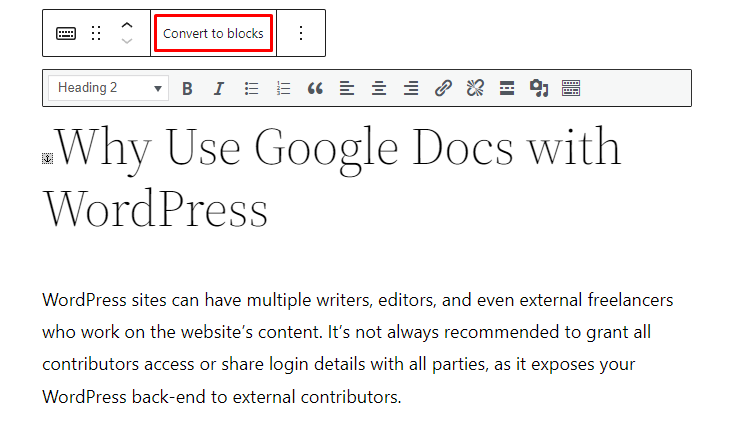Viewport: 745px width, 422px height.
Task: Align text center
Action: tap(379, 88)
